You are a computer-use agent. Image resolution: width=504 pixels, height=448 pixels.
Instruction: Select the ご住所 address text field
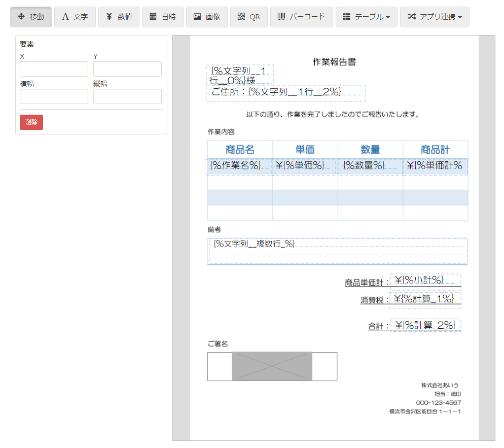click(x=285, y=92)
